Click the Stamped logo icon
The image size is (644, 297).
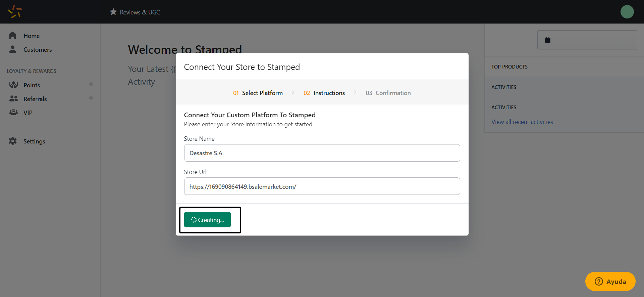coord(15,12)
